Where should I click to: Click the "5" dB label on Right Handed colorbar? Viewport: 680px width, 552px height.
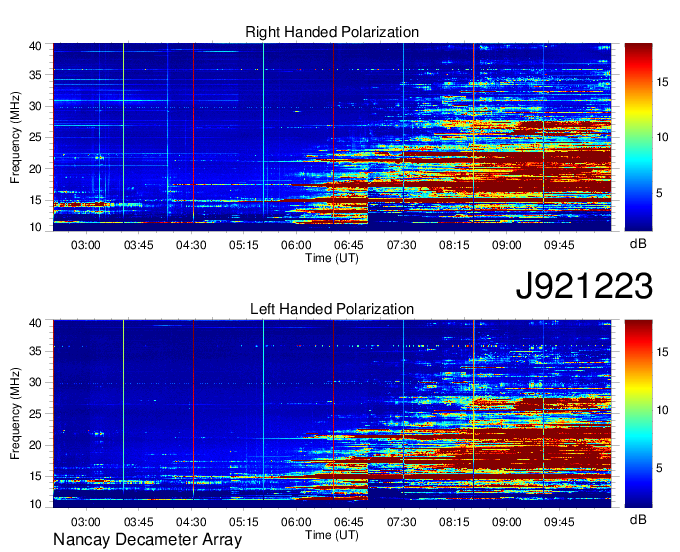click(659, 193)
